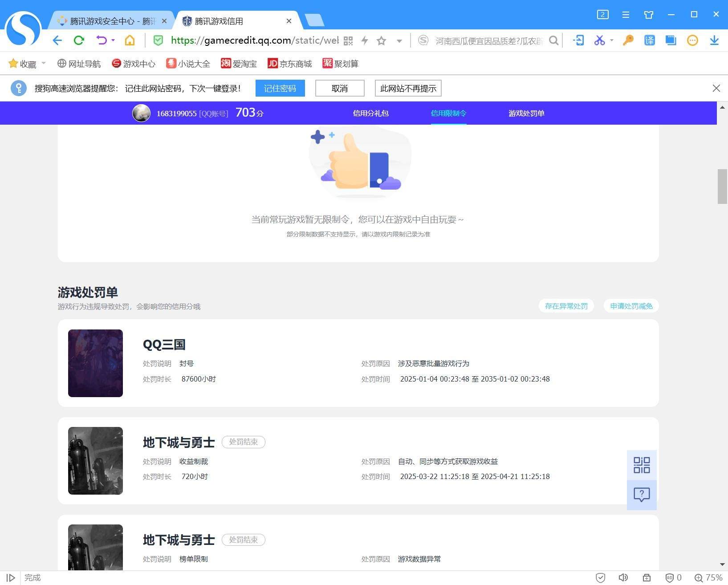Click the green site security shield icon

click(x=158, y=41)
